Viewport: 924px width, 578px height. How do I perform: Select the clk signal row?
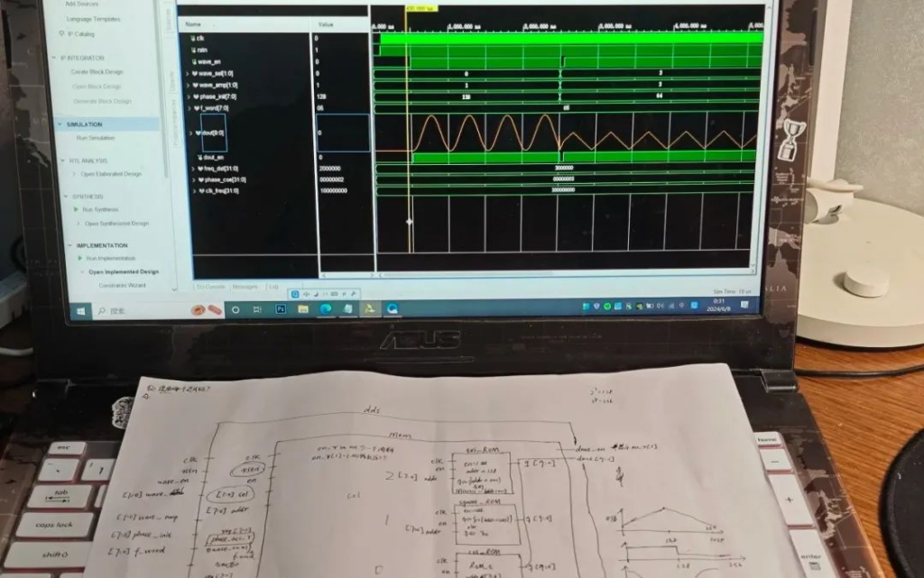pos(199,39)
